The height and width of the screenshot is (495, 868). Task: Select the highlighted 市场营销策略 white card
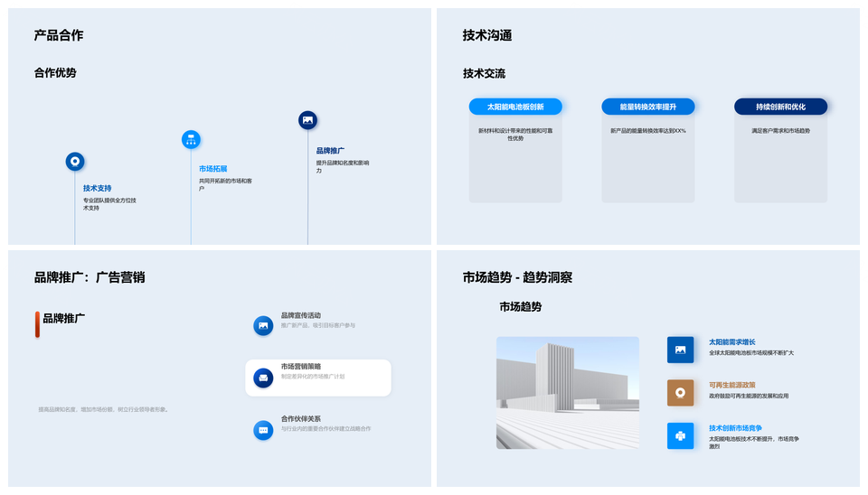[x=318, y=378]
